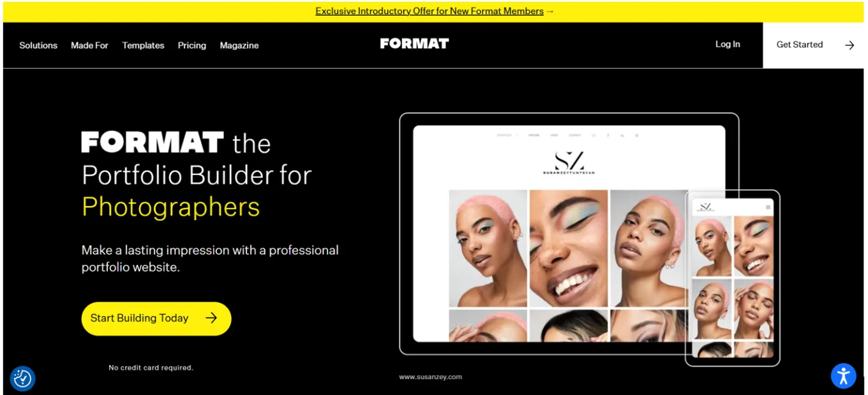
Task: Select the smiling close-up photo in tablet preview
Action: click(x=568, y=248)
